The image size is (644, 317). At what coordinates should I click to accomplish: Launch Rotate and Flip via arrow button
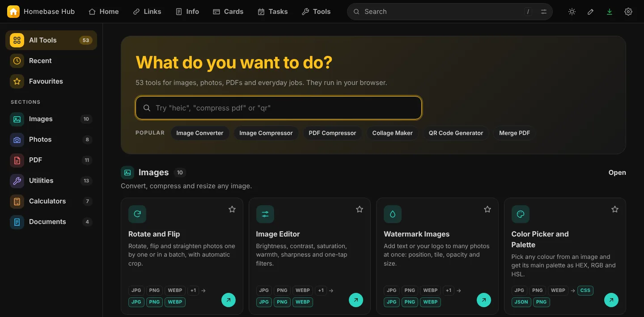click(229, 300)
